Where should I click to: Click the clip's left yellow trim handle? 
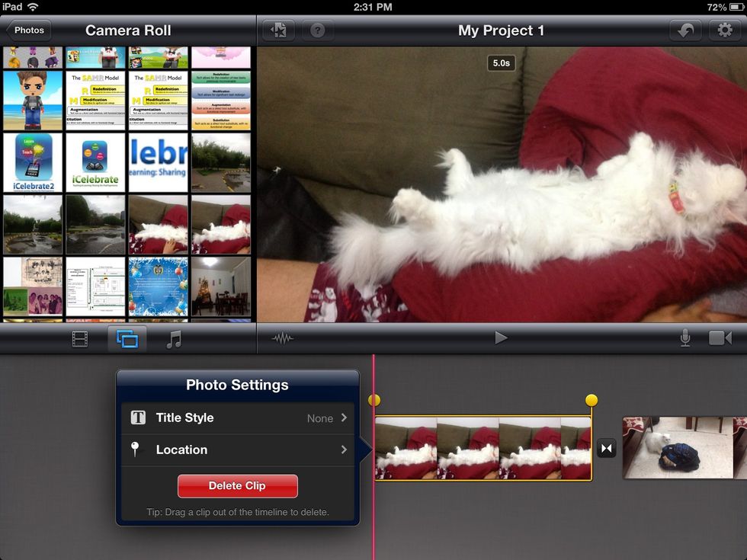click(374, 398)
